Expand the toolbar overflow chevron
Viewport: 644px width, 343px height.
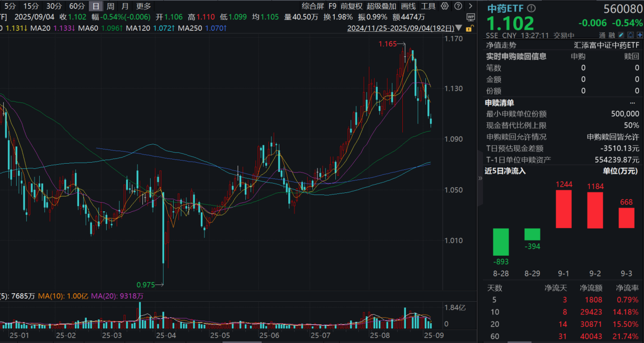(x=470, y=6)
